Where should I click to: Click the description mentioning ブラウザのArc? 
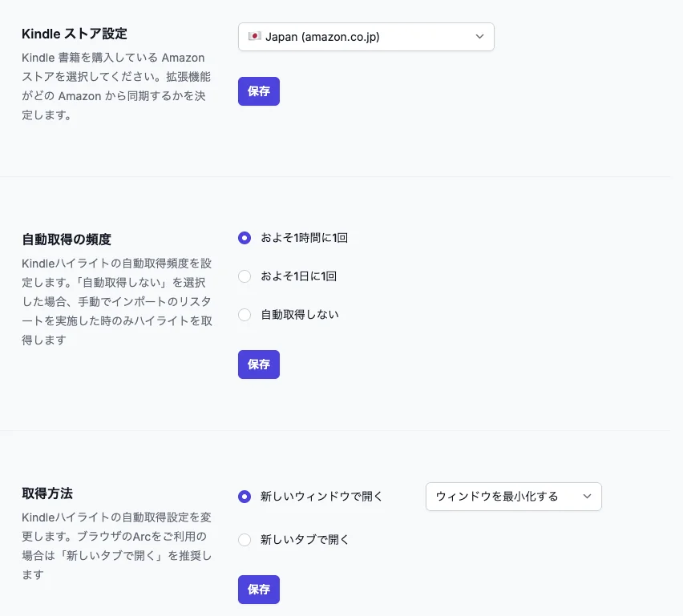117,546
